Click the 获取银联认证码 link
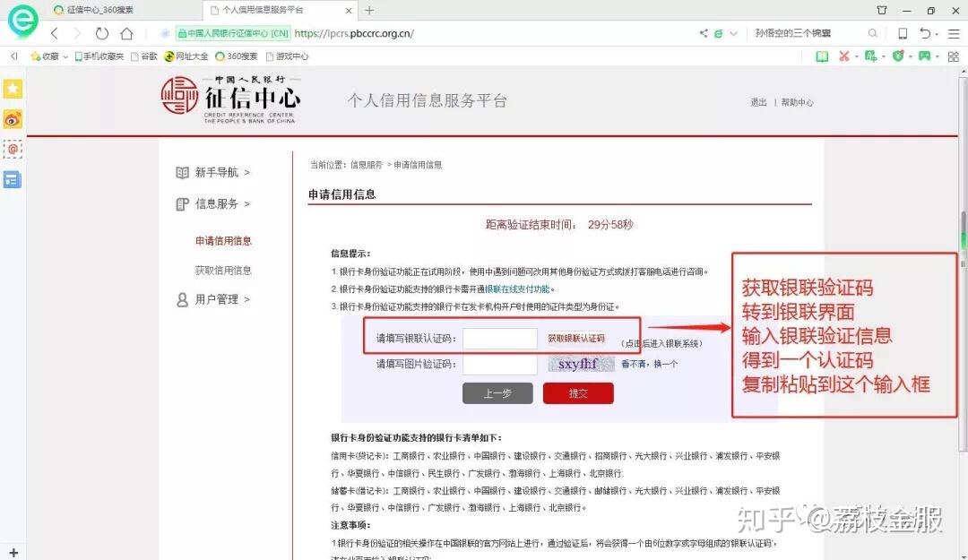The image size is (968, 560). coord(576,339)
